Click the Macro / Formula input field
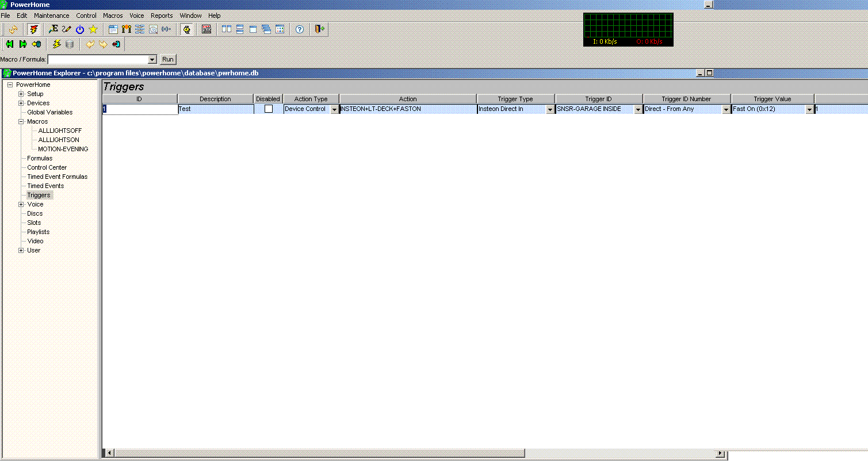Image resolution: width=868 pixels, height=475 pixels. pyautogui.click(x=98, y=59)
